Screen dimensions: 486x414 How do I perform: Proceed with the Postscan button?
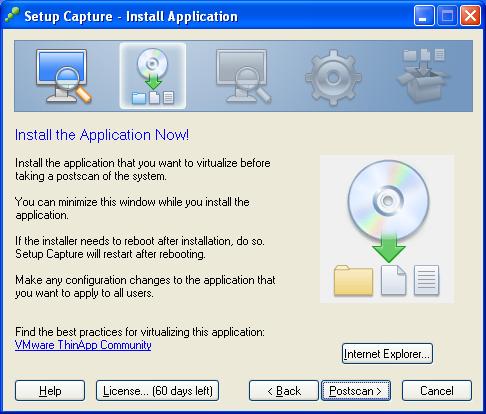[x=356, y=391]
